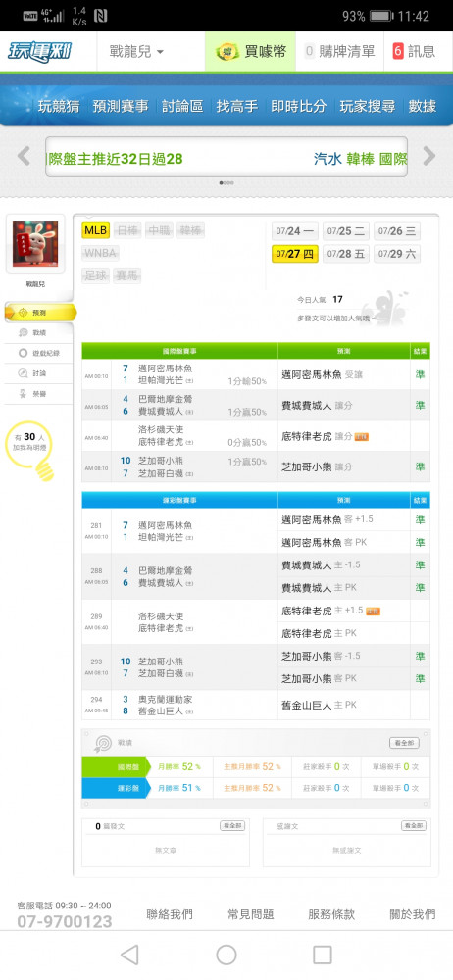453x980 pixels.
Task: Open the rabbit avatar profile picture
Action: [35, 244]
